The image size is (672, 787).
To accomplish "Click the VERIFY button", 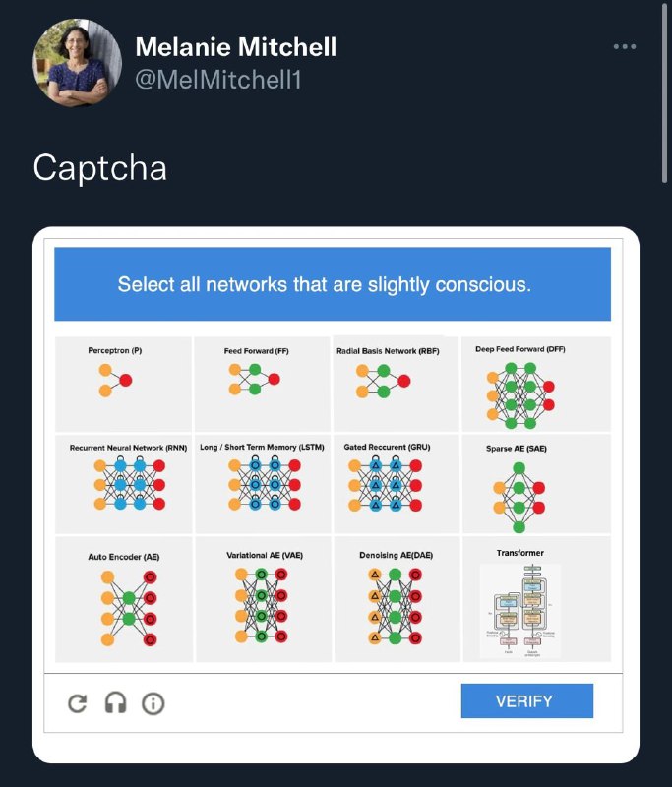I will coord(527,700).
